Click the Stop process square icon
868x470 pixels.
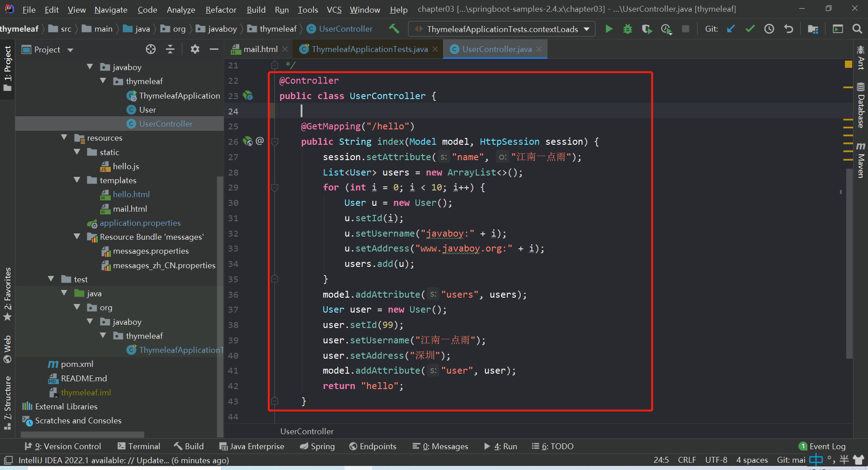tap(685, 29)
